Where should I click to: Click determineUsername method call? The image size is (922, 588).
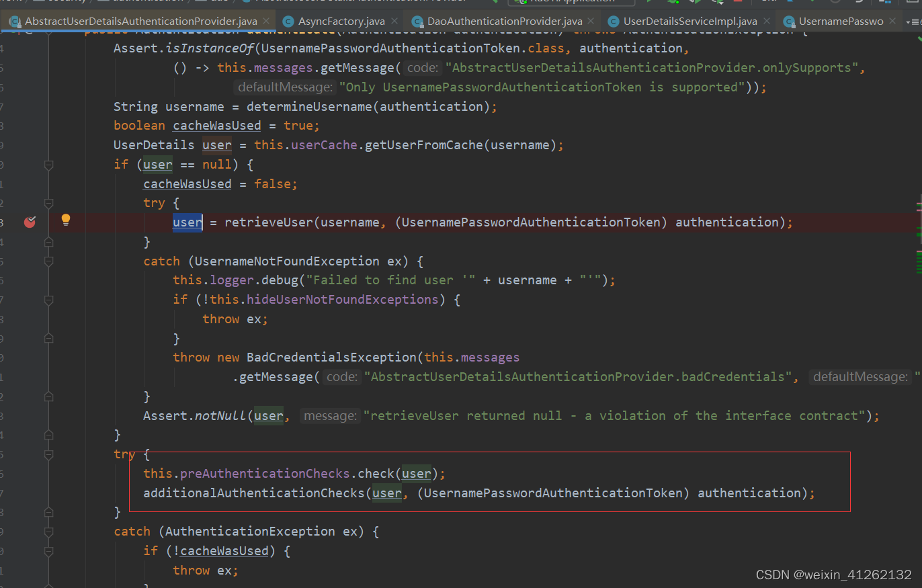(309, 107)
